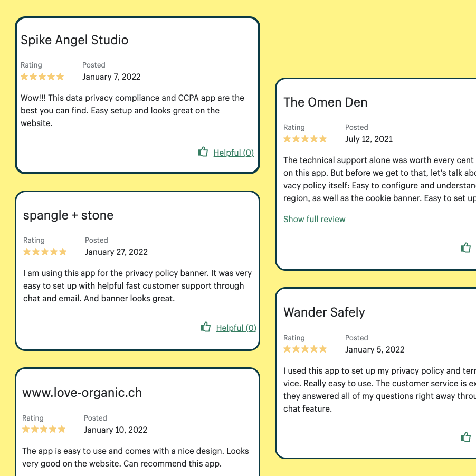Click thumbs-up icon on The Omen Den review
The height and width of the screenshot is (476, 476).
tap(465, 247)
